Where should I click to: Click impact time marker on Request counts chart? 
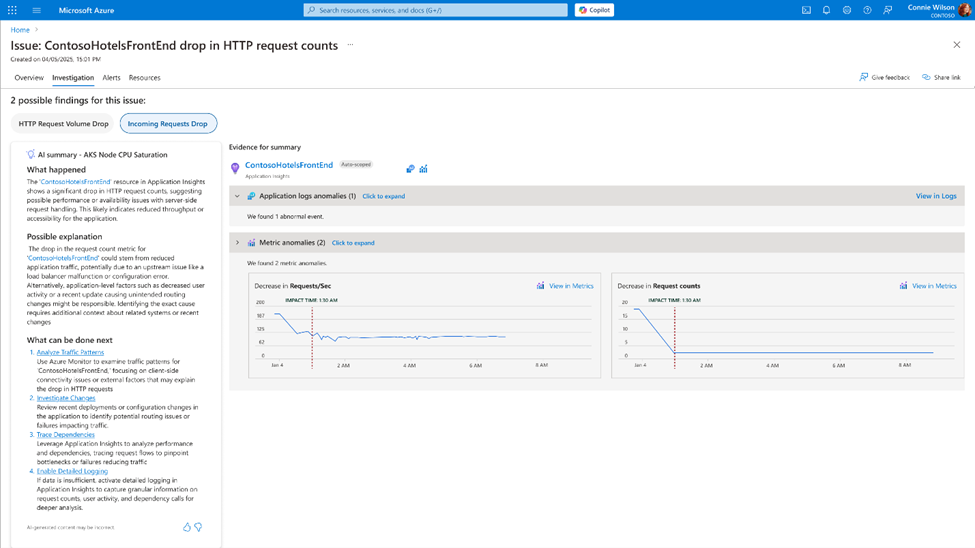[675, 336]
